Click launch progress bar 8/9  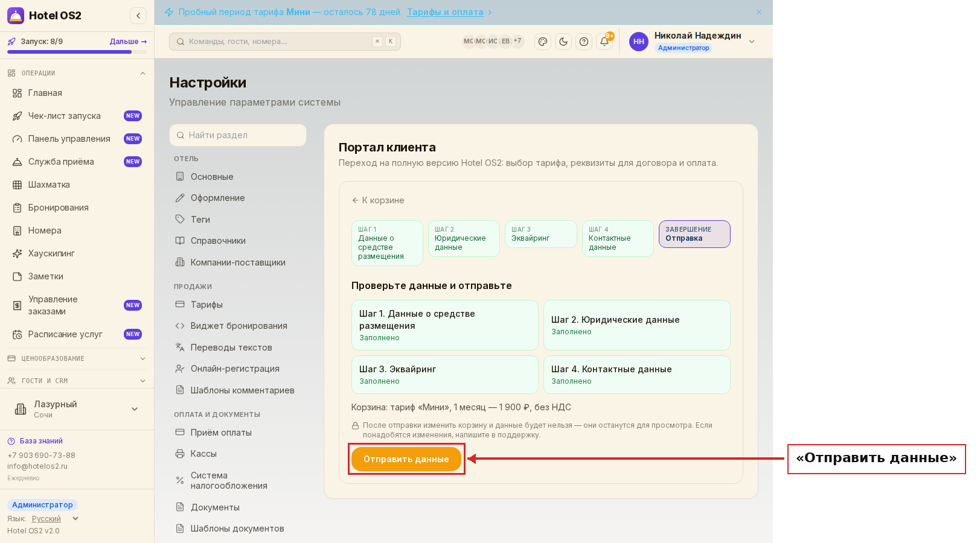point(77,52)
